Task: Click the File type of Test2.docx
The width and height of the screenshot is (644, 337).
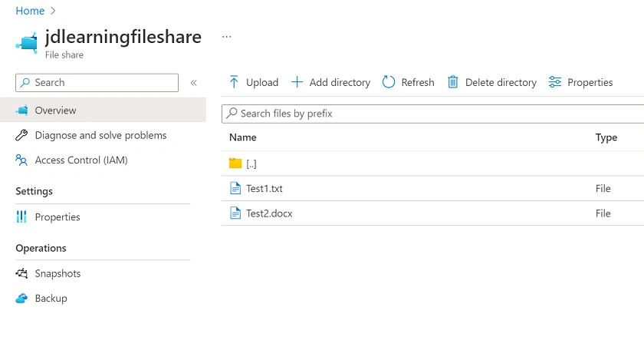Action: [x=603, y=213]
